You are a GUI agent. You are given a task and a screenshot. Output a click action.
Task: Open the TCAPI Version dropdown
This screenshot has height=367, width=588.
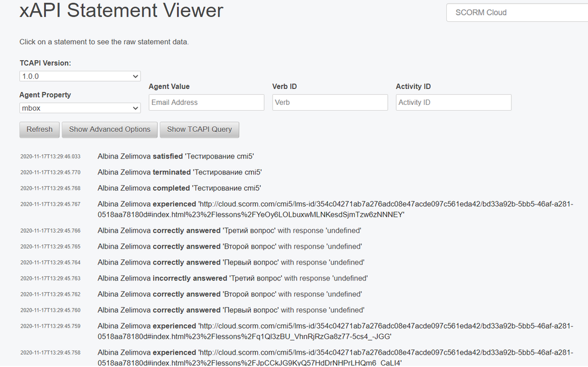point(79,77)
